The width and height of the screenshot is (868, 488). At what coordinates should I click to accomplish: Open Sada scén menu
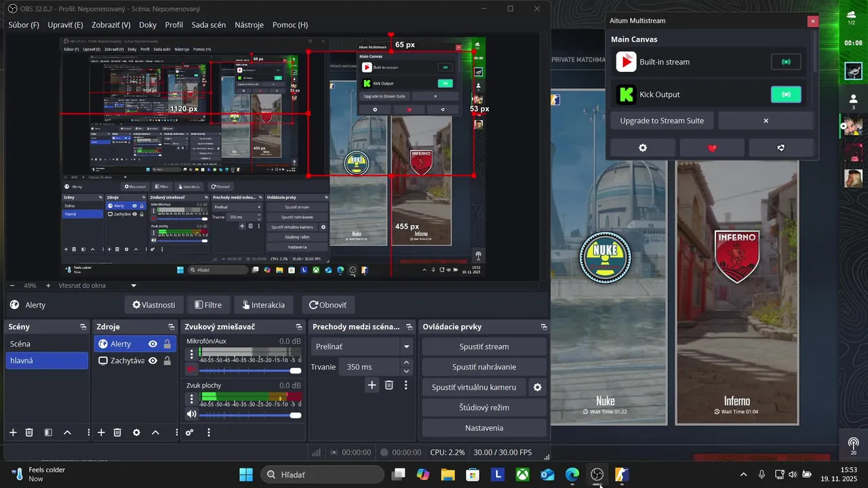click(x=209, y=24)
